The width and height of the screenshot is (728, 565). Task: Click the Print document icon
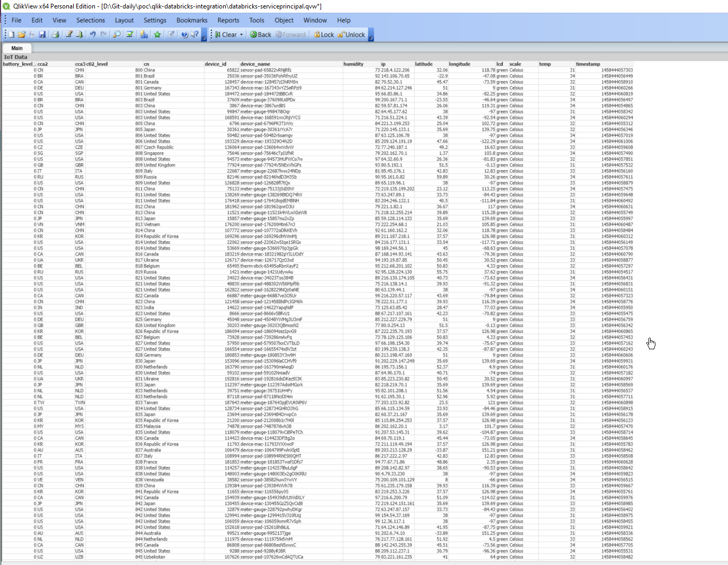coord(55,34)
